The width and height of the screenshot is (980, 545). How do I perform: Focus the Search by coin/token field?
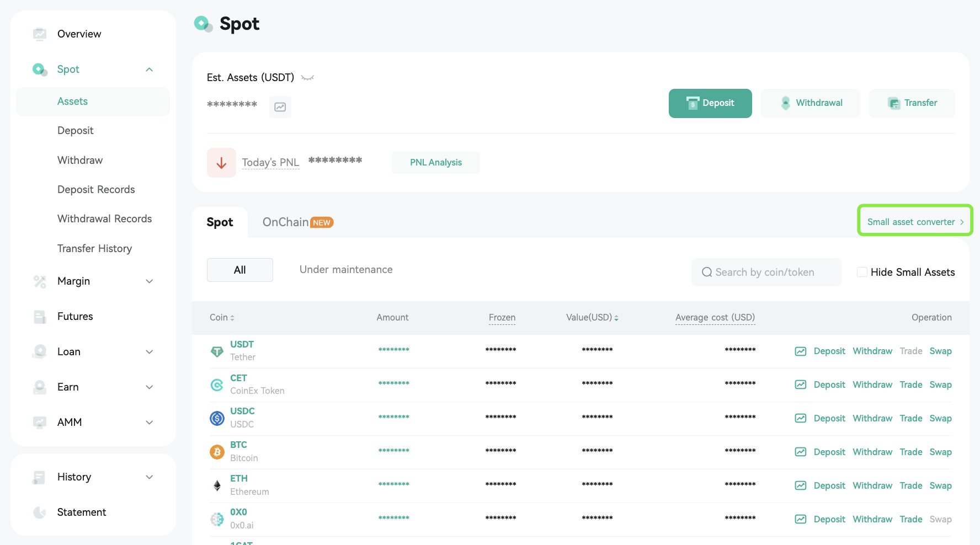tap(766, 272)
